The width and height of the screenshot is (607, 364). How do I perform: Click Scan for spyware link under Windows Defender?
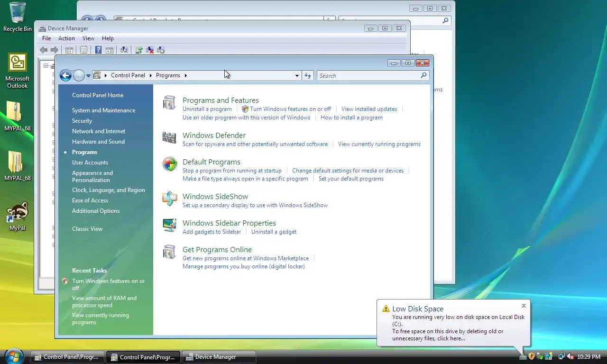coord(255,144)
